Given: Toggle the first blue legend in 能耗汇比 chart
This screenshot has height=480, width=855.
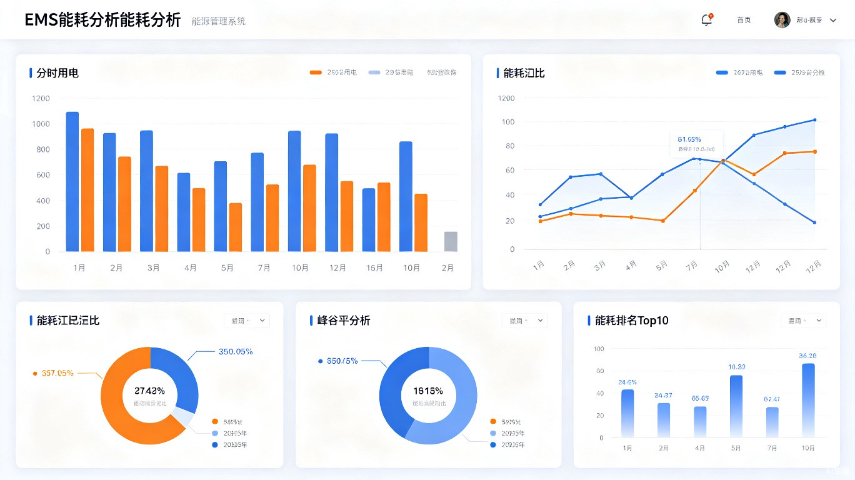Looking at the screenshot, I should (739, 73).
